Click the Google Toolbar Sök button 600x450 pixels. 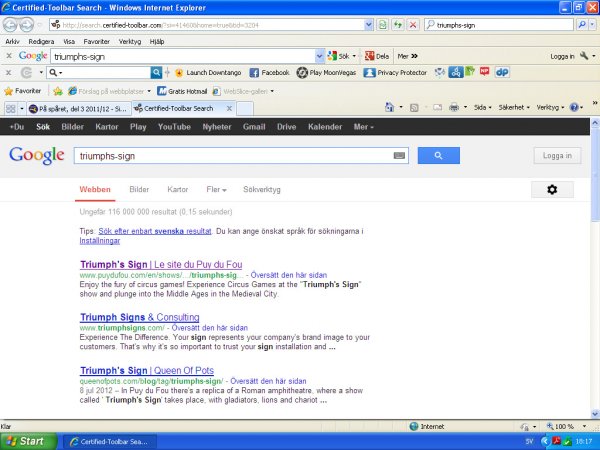click(338, 56)
